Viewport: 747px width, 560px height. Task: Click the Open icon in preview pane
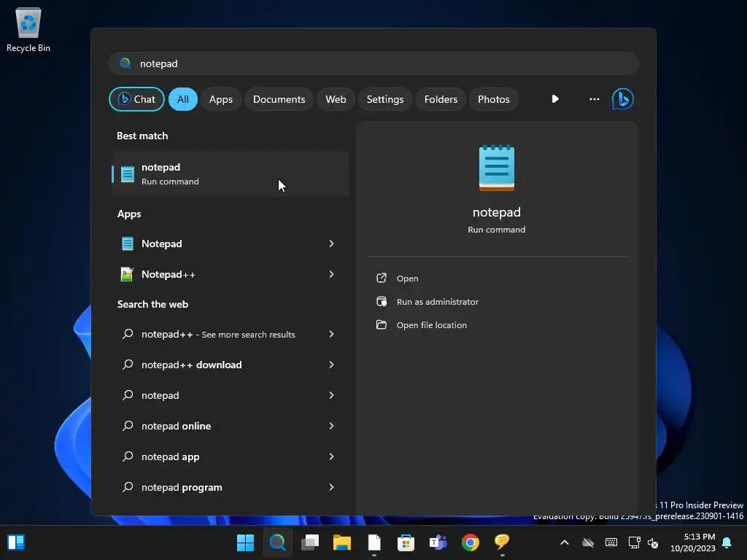pos(381,278)
